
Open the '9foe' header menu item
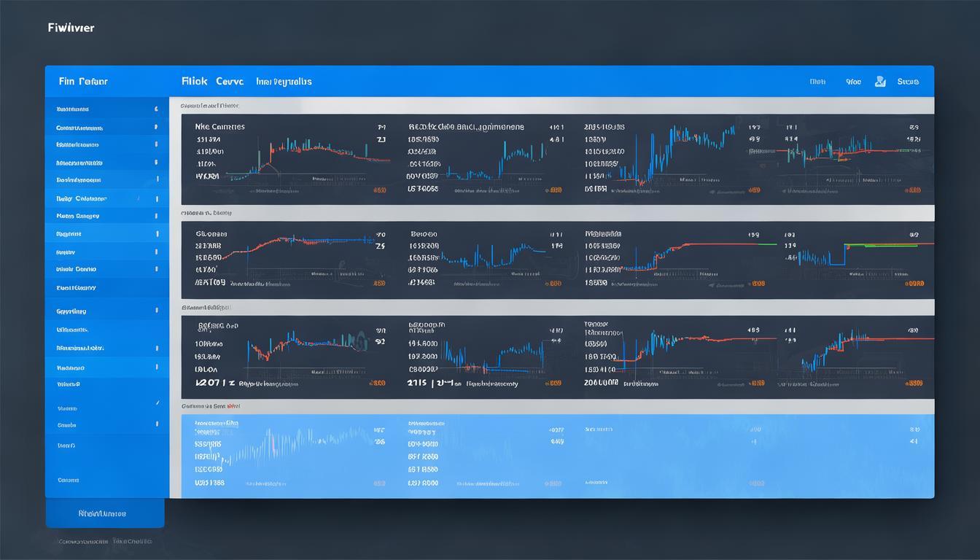pyautogui.click(x=853, y=82)
